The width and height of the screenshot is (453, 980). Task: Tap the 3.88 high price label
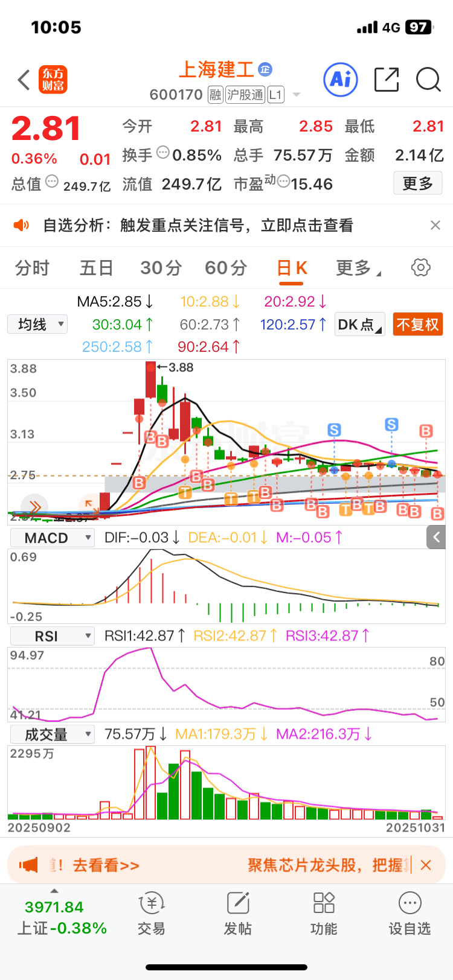tap(180, 367)
